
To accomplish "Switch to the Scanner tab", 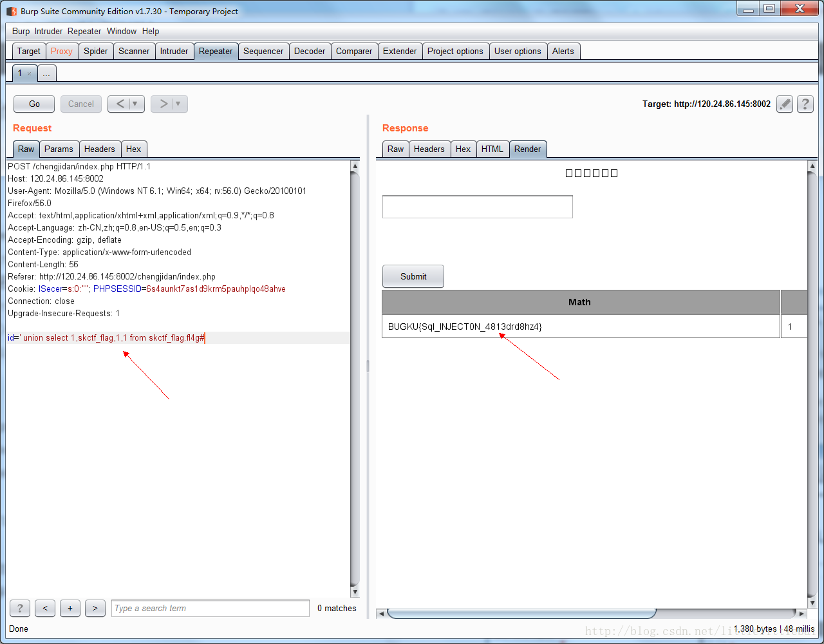I will (134, 52).
